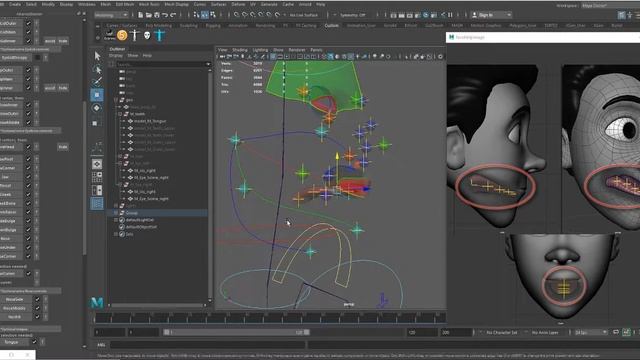
Task: Toggle the Outliner layout button in toolbox
Action: click(x=97, y=203)
